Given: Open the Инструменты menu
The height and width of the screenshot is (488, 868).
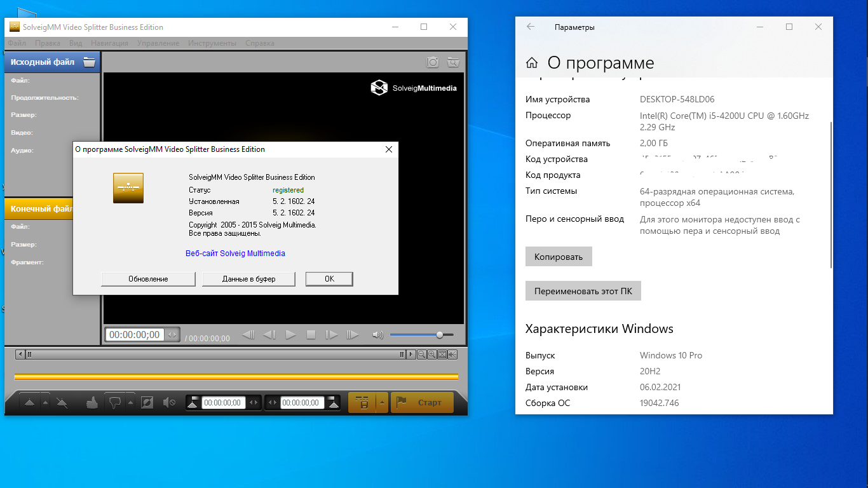Looking at the screenshot, I should click(212, 43).
